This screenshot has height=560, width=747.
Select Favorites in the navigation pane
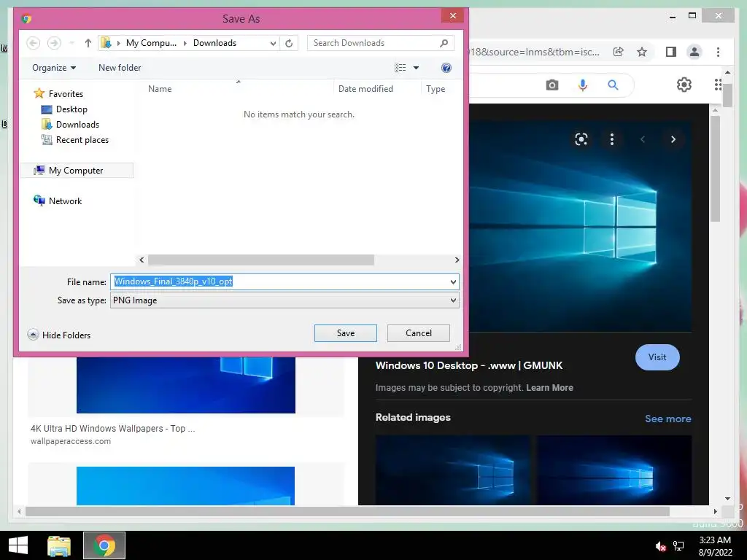(x=58, y=94)
